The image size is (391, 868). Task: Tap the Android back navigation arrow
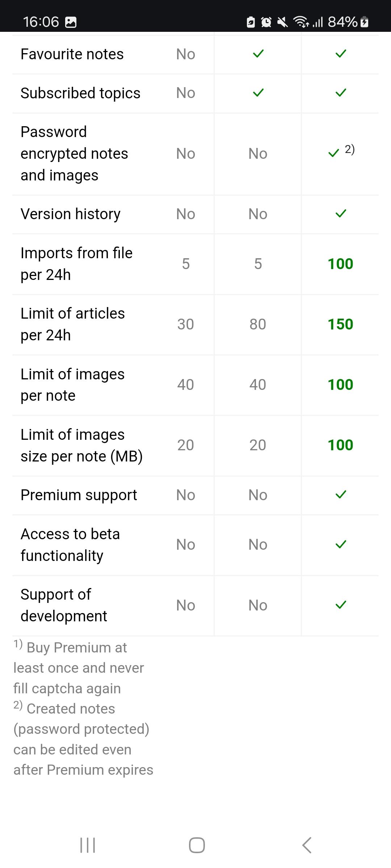[307, 845]
